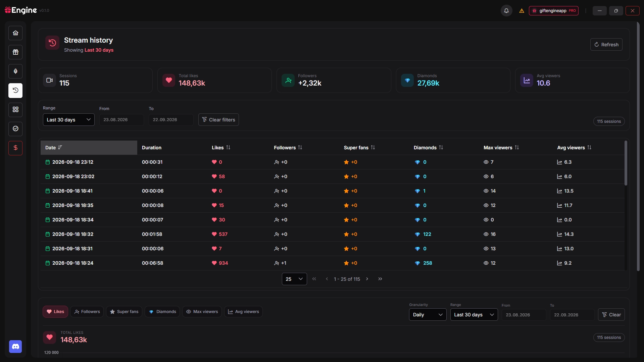Open the history Range dropdown

[69, 120]
